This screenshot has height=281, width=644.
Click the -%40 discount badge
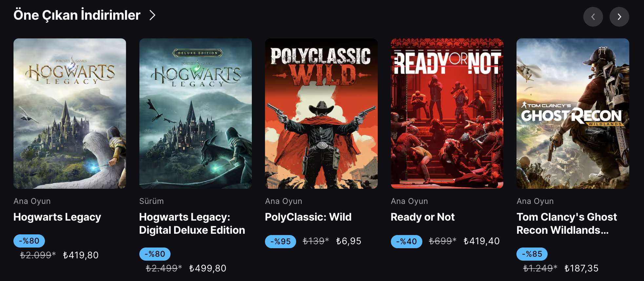pyautogui.click(x=406, y=242)
